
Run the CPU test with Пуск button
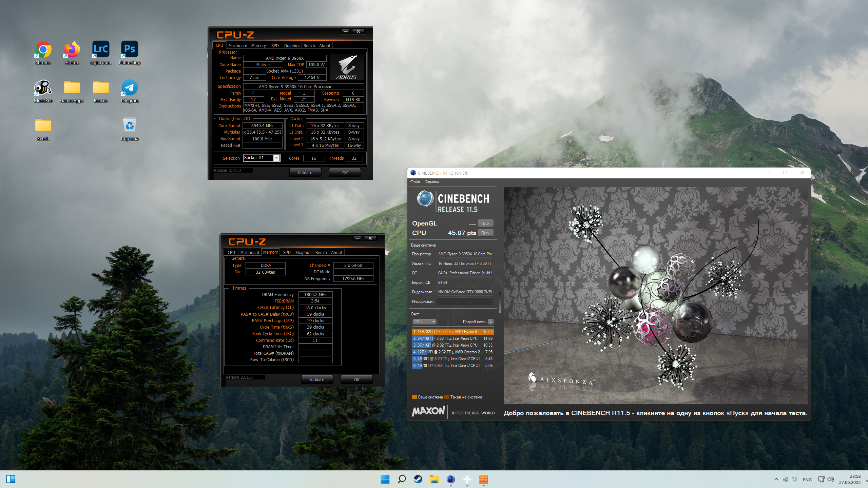(x=485, y=233)
